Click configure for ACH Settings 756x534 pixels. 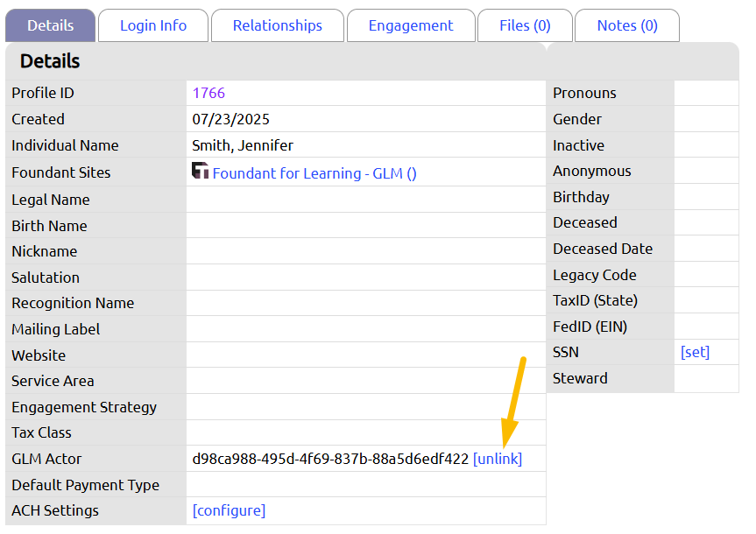[229, 510]
